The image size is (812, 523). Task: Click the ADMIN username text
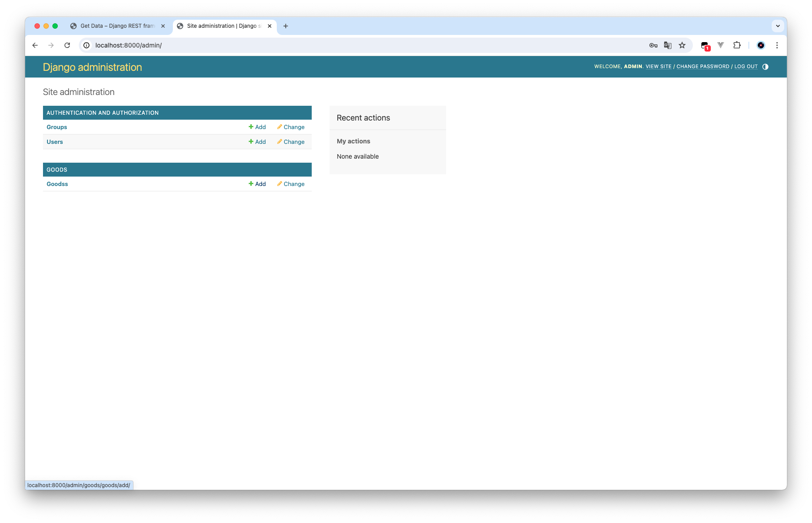point(633,66)
